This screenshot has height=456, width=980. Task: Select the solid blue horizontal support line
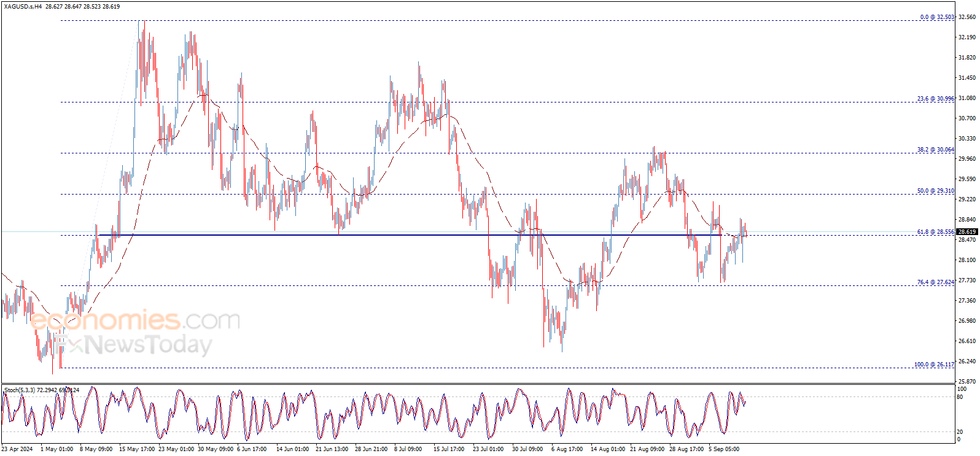410,235
